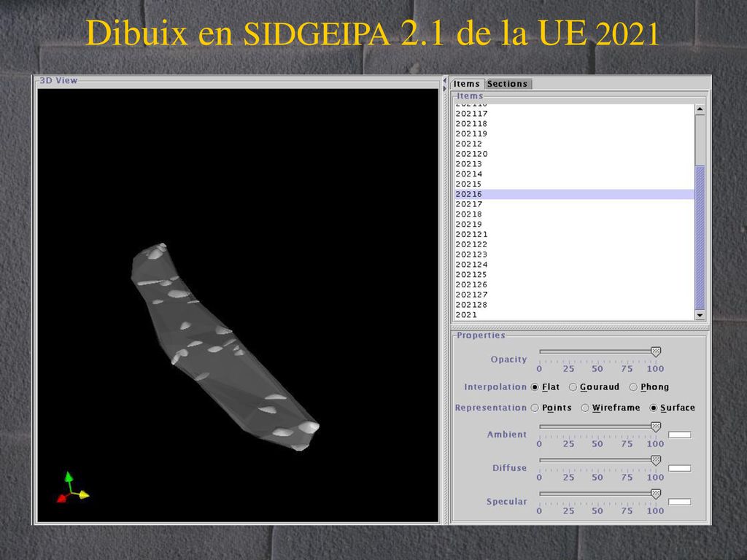The height and width of the screenshot is (560, 747).
Task: Click the XYZ axis orientation gizmo
Action: click(x=72, y=487)
